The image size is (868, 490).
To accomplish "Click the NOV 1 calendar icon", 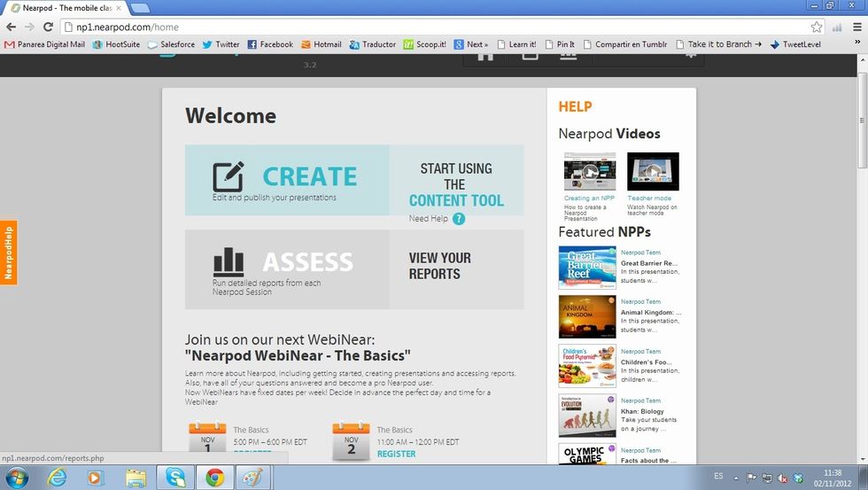I will coord(207,442).
